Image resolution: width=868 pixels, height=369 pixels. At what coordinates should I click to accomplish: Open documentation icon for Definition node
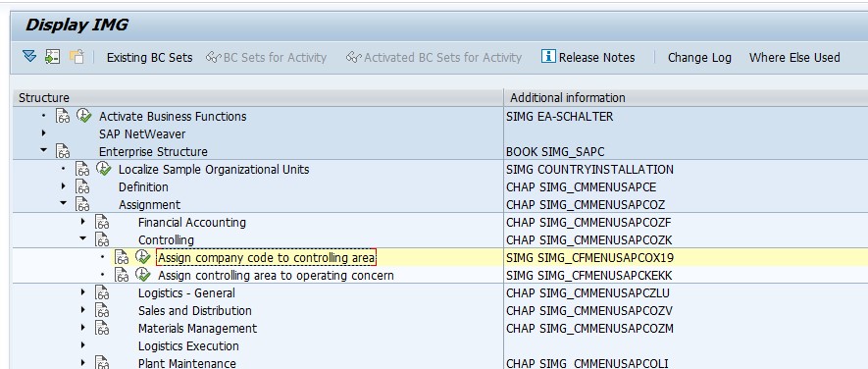[x=82, y=187]
